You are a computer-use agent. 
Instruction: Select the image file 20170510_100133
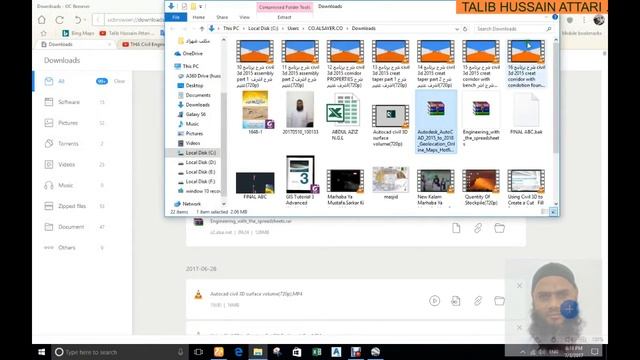300,113
